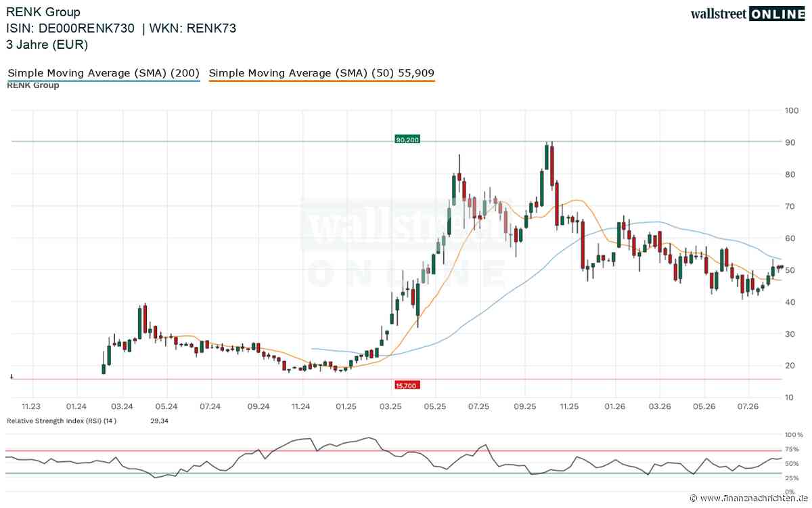
Task: Click the 09.24 date axis label
Action: tap(259, 406)
